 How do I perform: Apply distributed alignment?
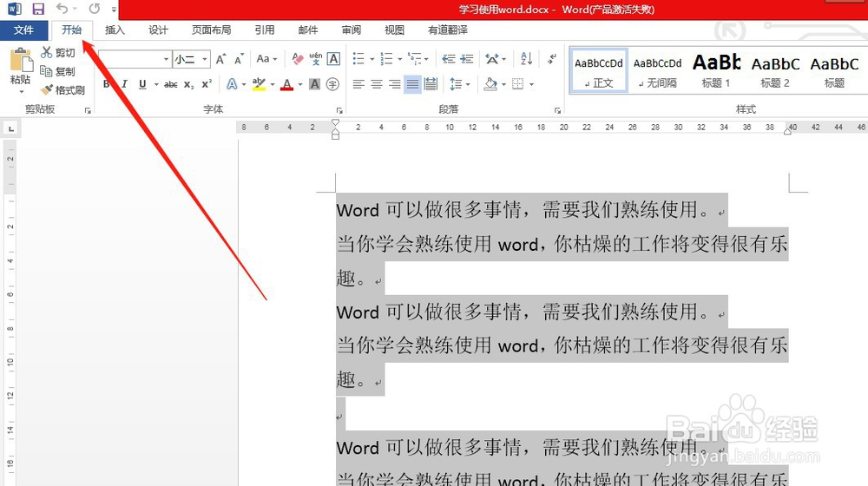(431, 84)
